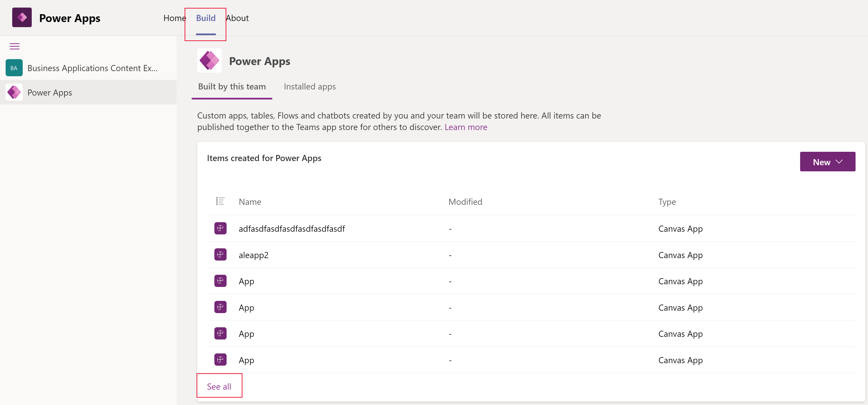Expand the New dropdown button
The image size is (868, 405).
click(x=839, y=161)
